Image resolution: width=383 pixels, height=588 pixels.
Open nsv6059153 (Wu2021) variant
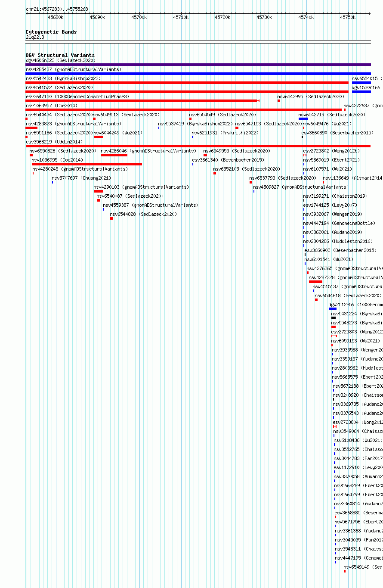coord(355,341)
